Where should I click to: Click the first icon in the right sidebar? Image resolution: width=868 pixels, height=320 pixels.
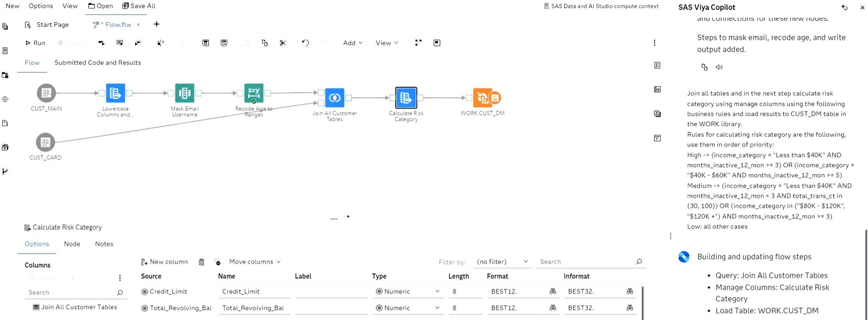[657, 65]
